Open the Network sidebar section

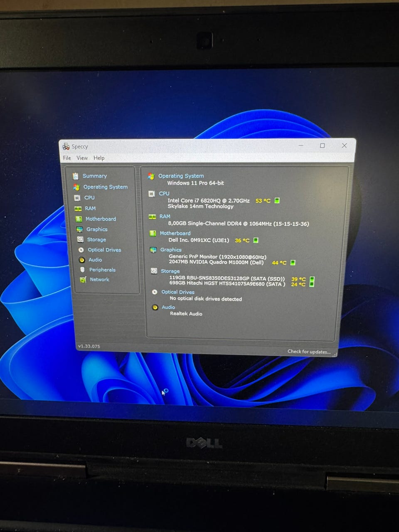[x=100, y=280]
